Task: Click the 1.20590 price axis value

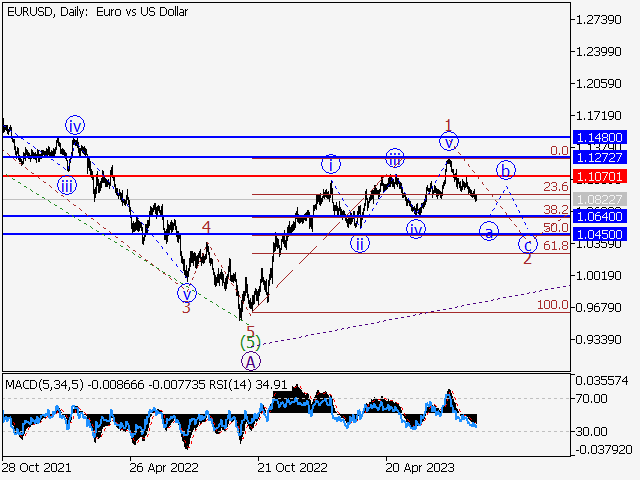Action: [598, 84]
